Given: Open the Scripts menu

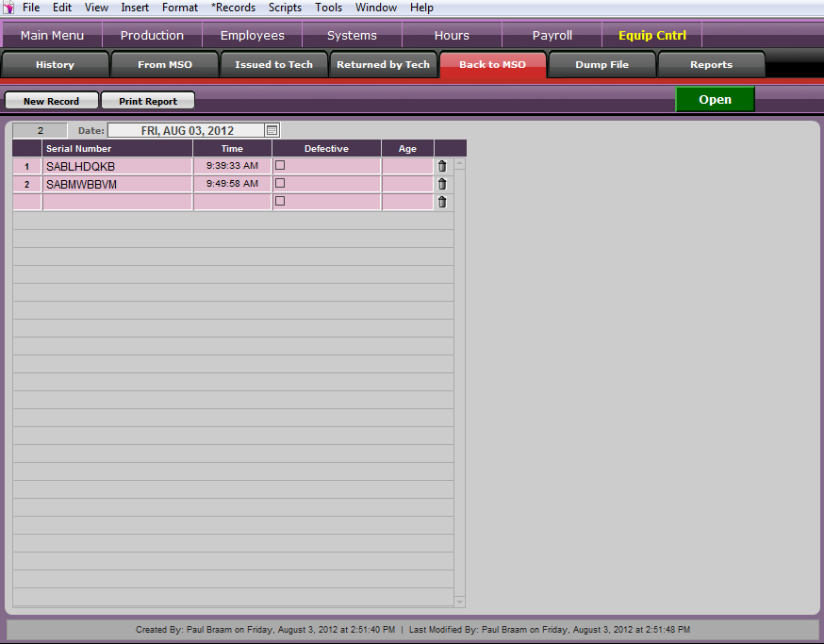Looking at the screenshot, I should (285, 8).
